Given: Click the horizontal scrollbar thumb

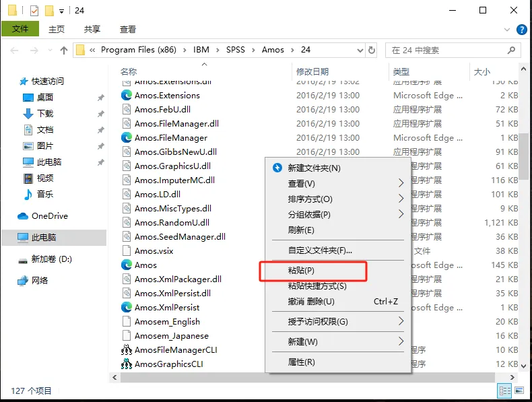Looking at the screenshot, I should 307,377.
